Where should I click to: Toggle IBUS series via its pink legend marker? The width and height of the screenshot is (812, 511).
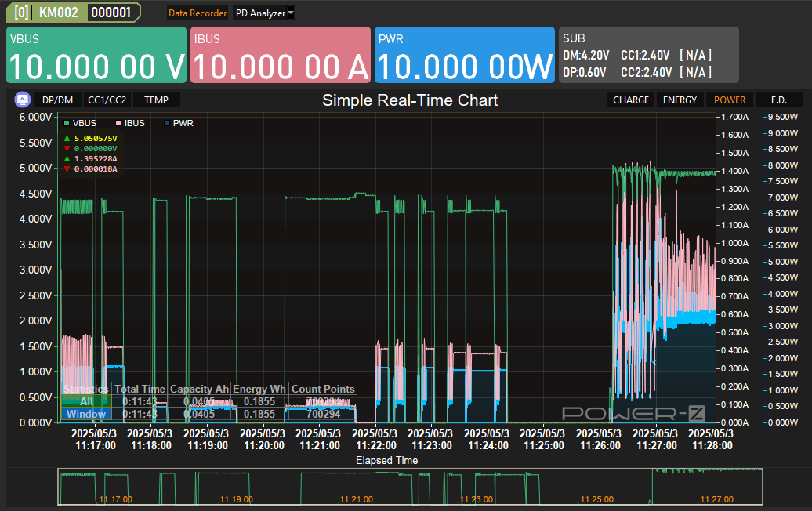coord(118,124)
